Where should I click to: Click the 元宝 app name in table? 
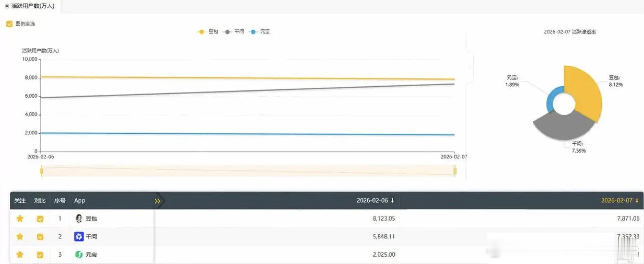click(x=91, y=255)
